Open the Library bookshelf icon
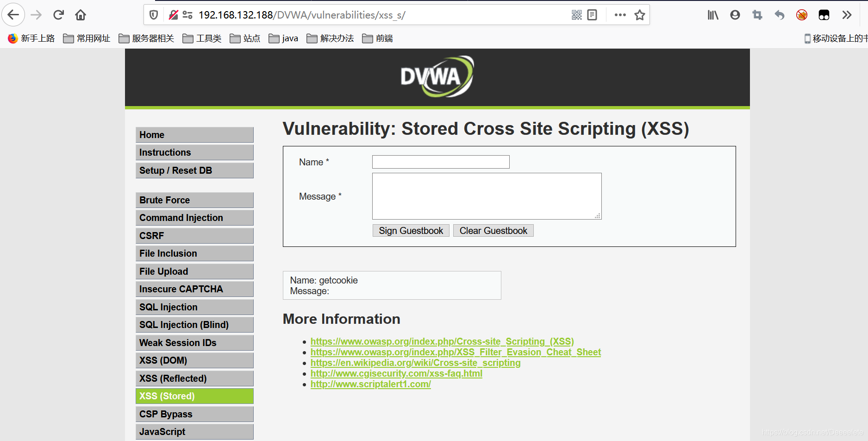The image size is (868, 441). pos(713,15)
